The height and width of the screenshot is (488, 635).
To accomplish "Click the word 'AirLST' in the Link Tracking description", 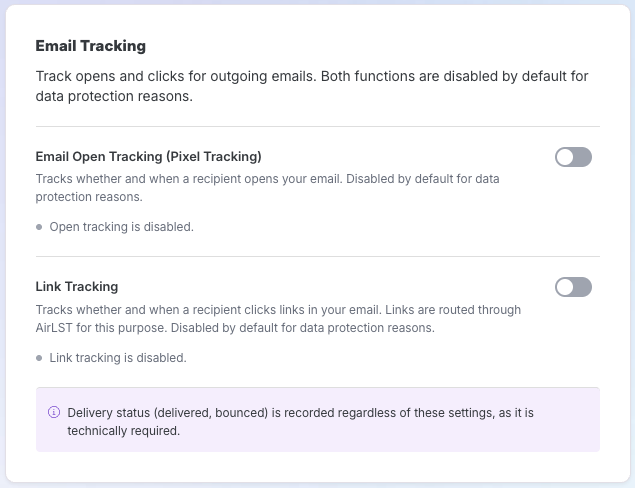I will pyautogui.click(x=54, y=327).
